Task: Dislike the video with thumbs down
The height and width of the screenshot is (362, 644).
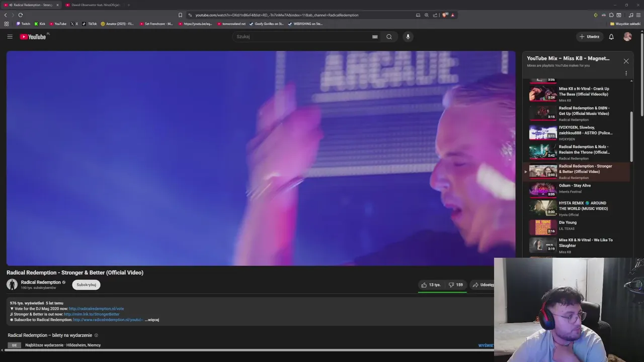Action: coord(456,285)
